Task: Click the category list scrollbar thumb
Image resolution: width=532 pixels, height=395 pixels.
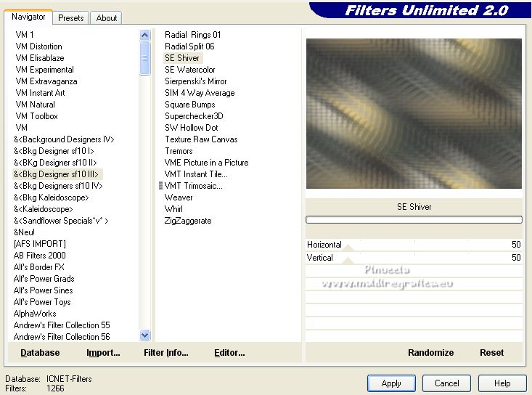Action: pos(145,58)
